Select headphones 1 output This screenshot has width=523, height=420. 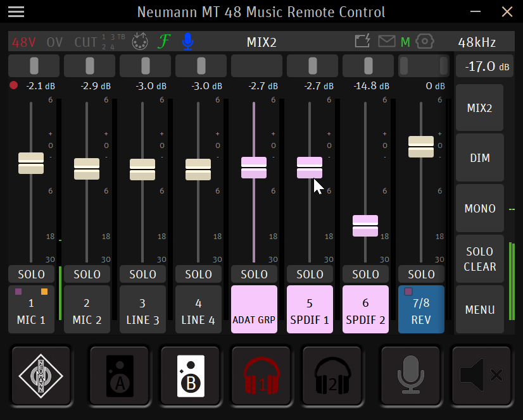coord(261,376)
